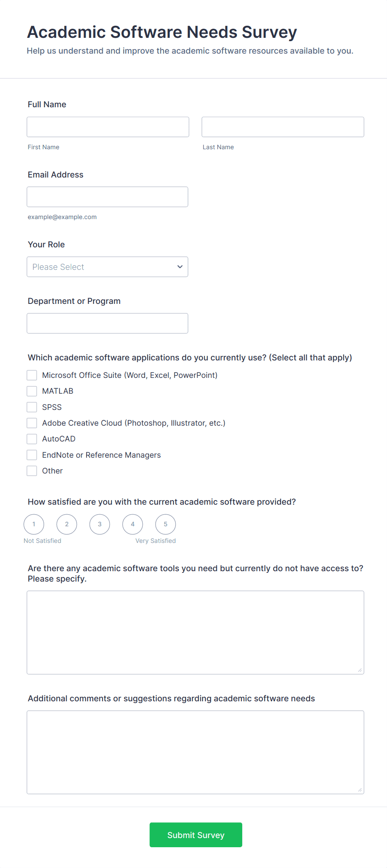Choose satisfaction rating 1
This screenshot has height=868, width=387.
tap(34, 524)
